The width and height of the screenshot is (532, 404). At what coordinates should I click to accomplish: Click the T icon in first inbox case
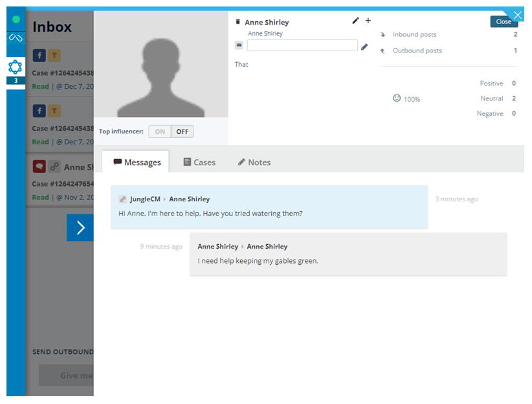click(x=54, y=55)
